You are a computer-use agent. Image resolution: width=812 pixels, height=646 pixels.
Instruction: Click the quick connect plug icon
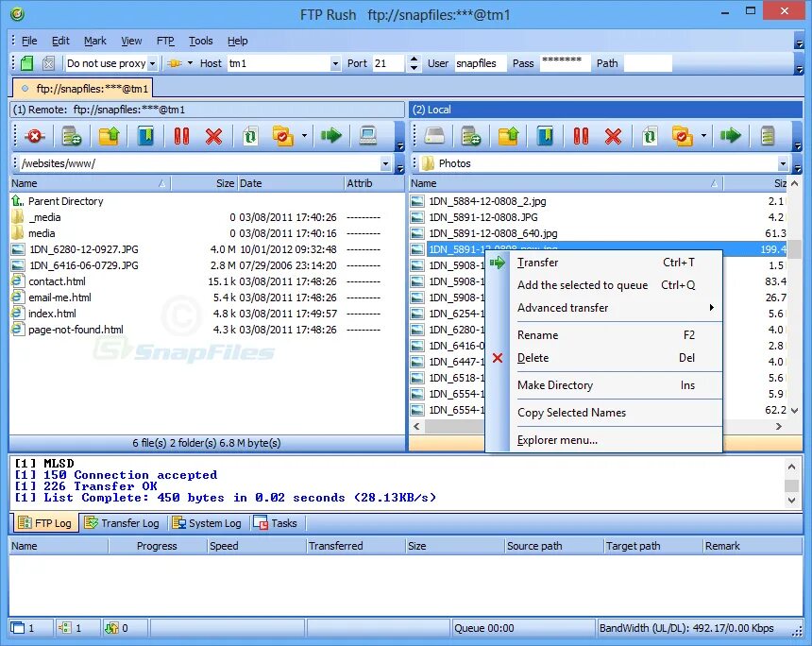(175, 63)
